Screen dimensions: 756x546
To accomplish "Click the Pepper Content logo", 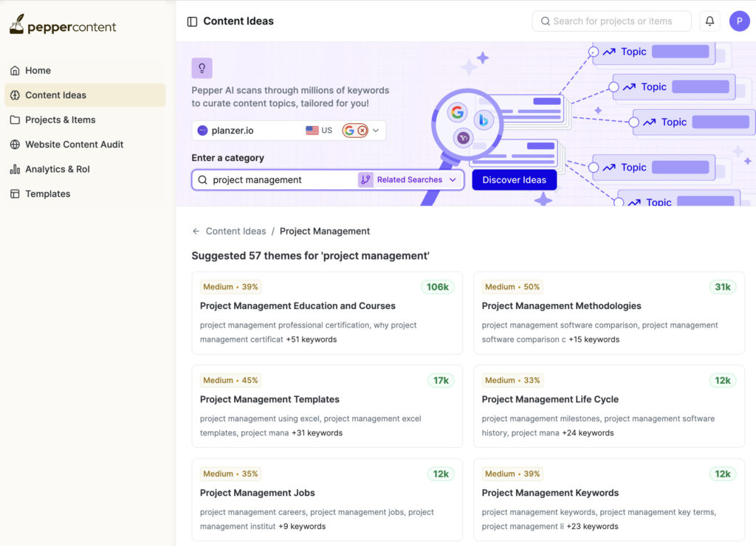I will [63, 25].
